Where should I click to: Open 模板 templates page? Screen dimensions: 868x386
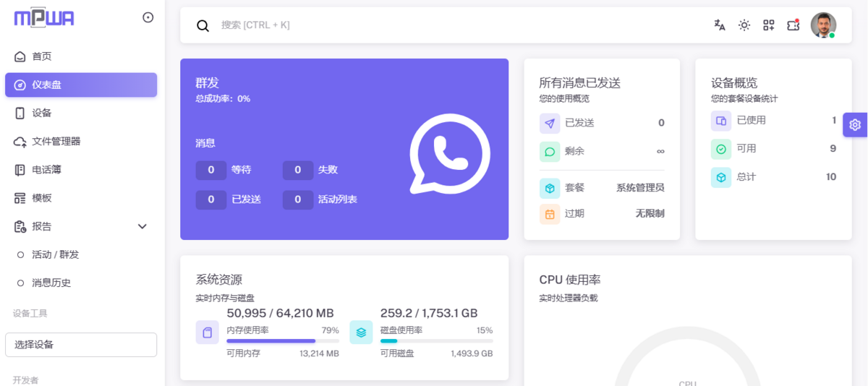coord(42,197)
